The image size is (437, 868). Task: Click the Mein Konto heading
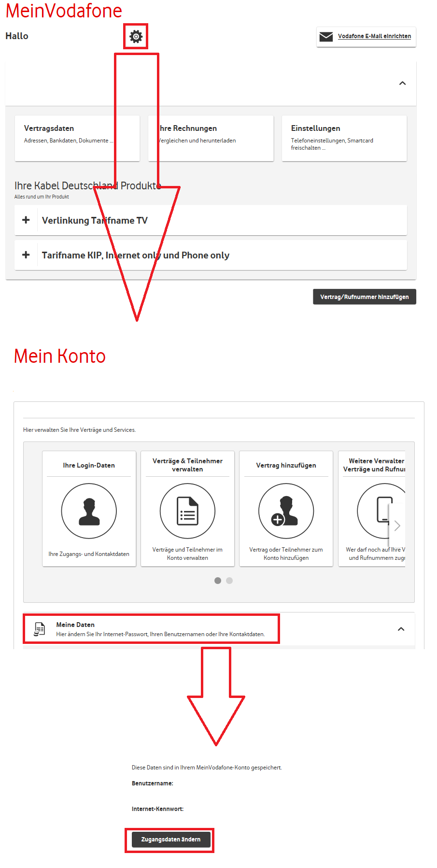[60, 356]
